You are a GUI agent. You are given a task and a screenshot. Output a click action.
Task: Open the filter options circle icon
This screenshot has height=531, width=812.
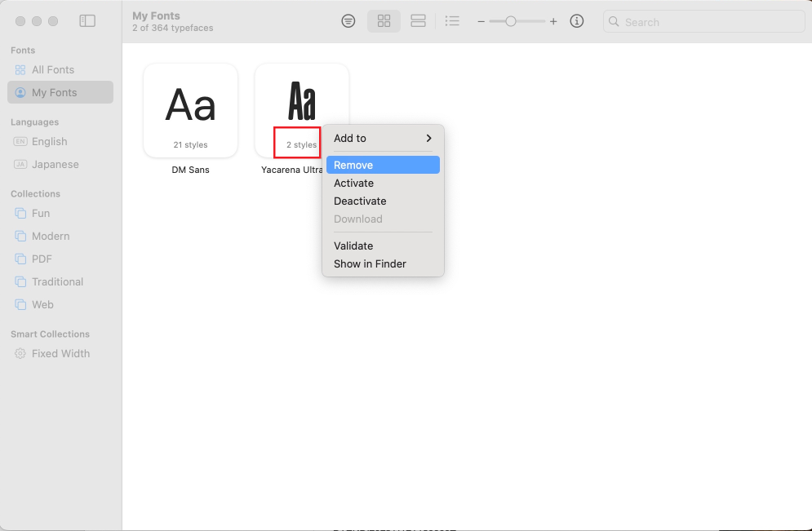click(x=348, y=20)
